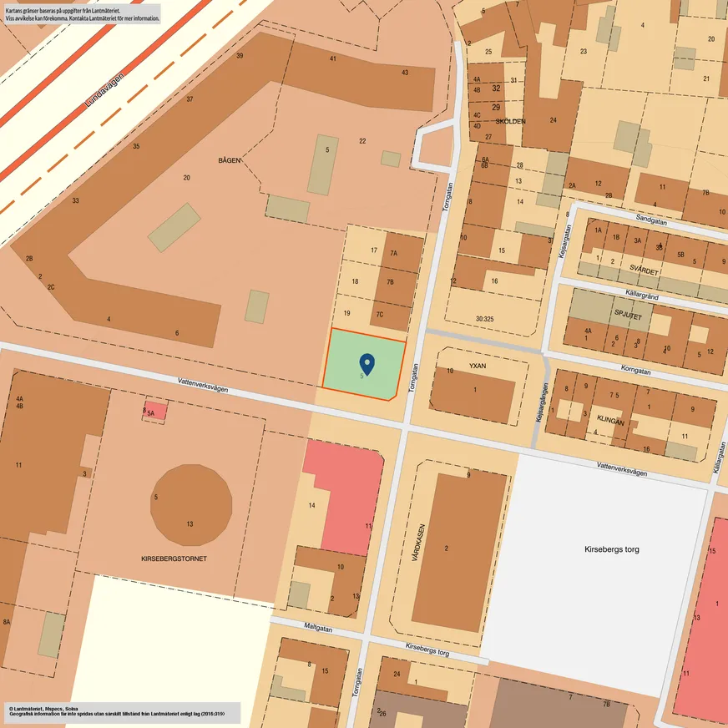This screenshot has width=728, height=728.
Task: Click address number 37
Action: pos(190,99)
